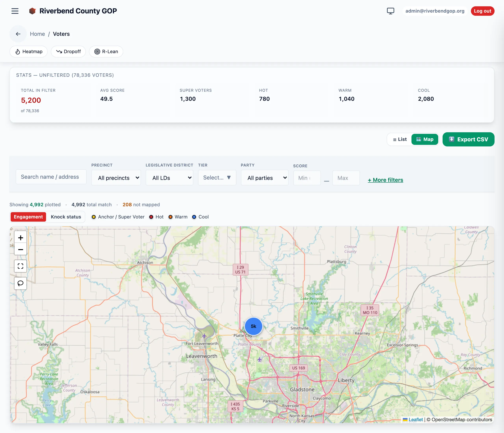The image size is (504, 433).
Task: Open the hamburger navigation menu
Action: click(x=15, y=11)
